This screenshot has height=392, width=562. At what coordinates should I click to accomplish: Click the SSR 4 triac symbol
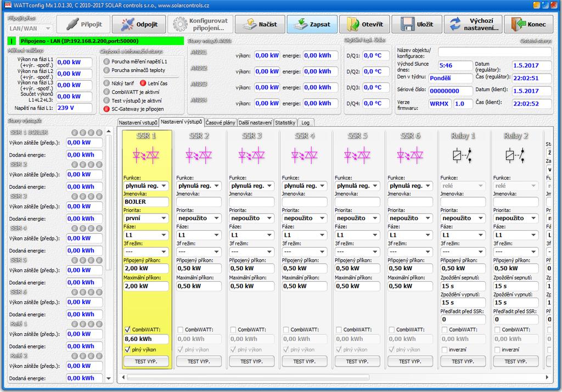[x=304, y=155]
